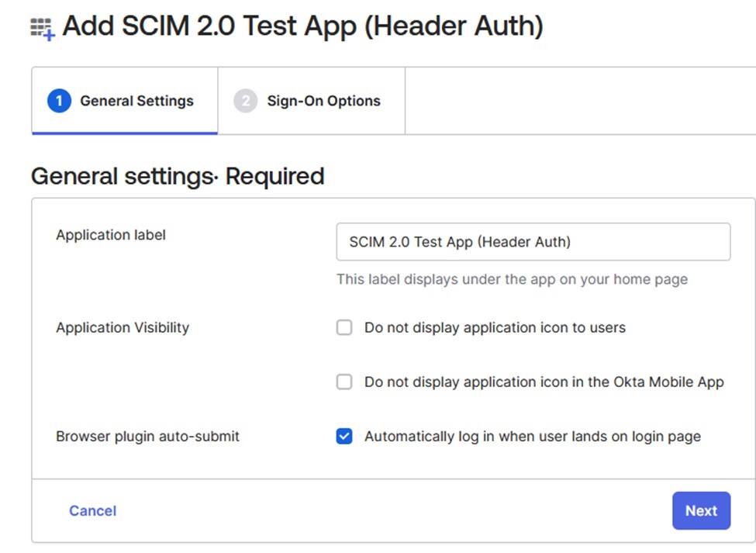Click the 'Application Visibility' label
Image resolution: width=756 pixels, height=553 pixels.
pyautogui.click(x=122, y=327)
